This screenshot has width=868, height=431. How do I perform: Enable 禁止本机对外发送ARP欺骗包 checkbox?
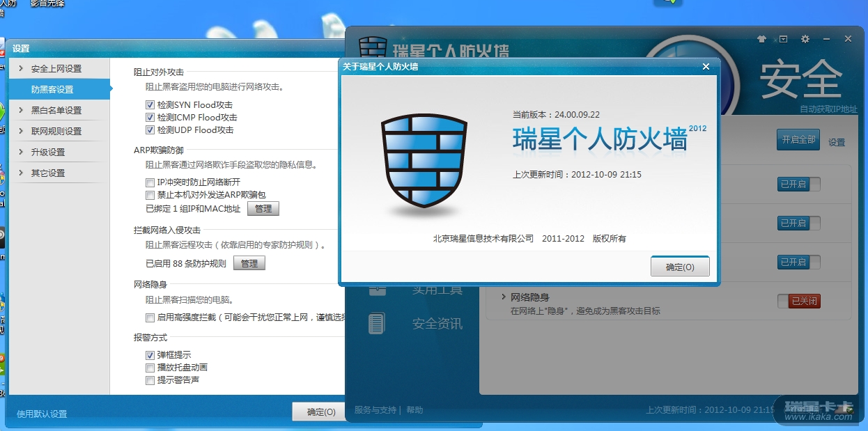(150, 195)
